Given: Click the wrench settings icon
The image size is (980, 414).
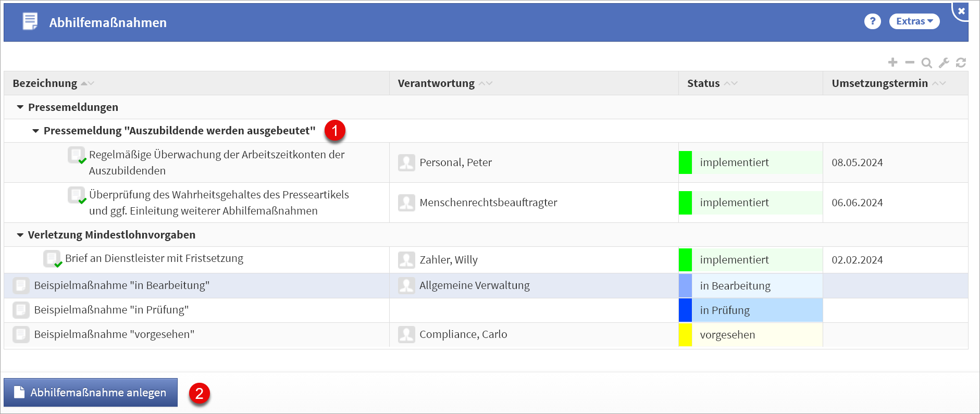Looking at the screenshot, I should click(944, 63).
